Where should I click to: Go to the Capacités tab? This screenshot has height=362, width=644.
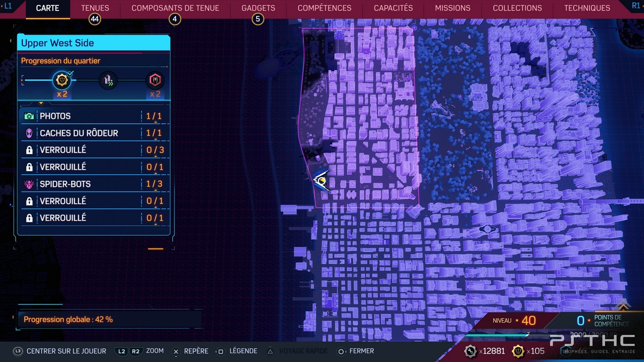pos(393,8)
